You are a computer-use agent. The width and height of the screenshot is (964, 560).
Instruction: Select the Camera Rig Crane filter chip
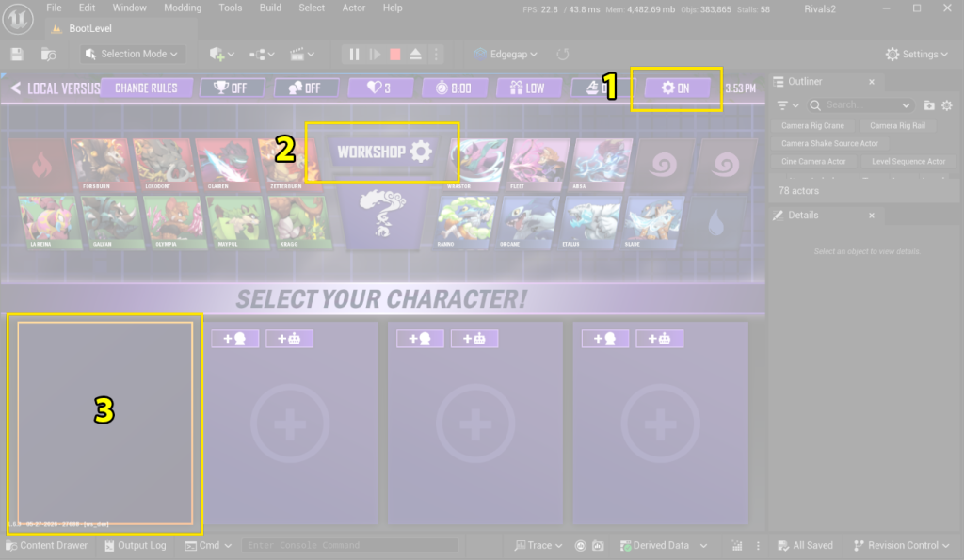(812, 125)
